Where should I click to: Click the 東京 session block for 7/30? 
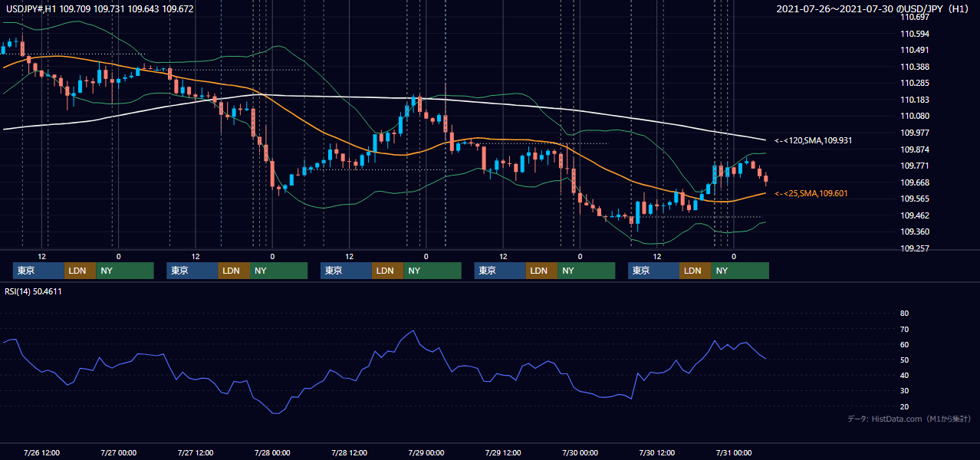pyautogui.click(x=653, y=271)
